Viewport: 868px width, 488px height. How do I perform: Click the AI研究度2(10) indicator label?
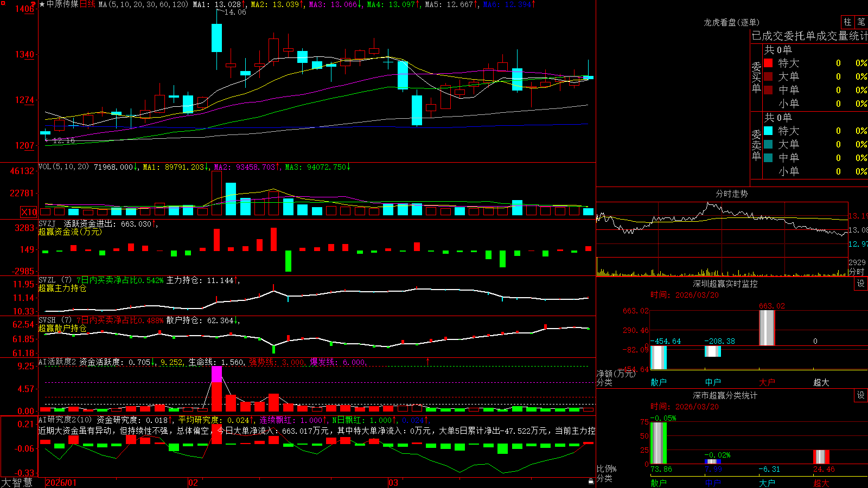65,420
